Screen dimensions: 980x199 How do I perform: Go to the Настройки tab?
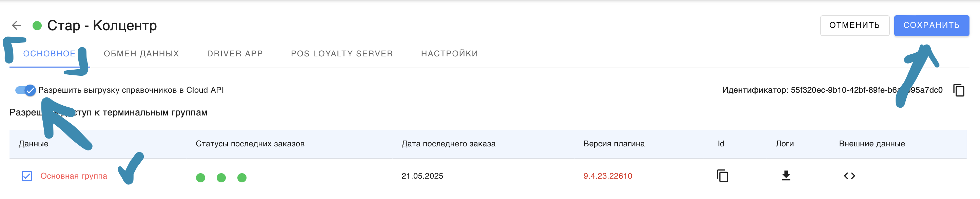coord(449,54)
